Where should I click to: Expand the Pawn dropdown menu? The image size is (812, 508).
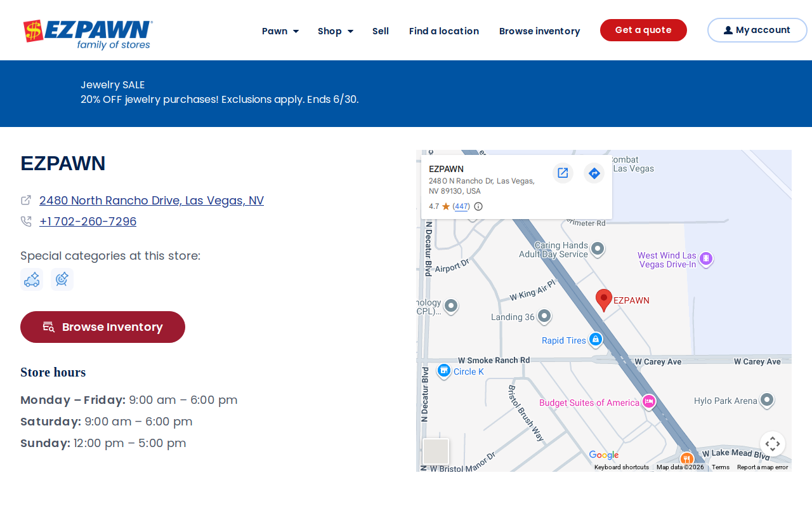(280, 31)
